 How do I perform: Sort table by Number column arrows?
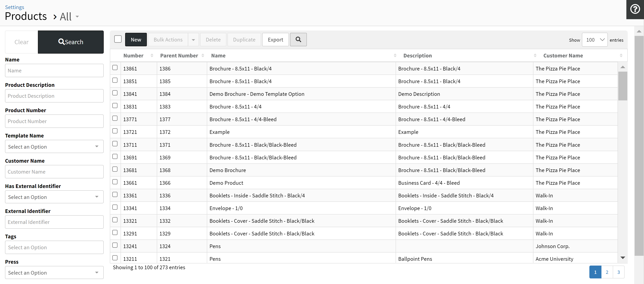152,56
